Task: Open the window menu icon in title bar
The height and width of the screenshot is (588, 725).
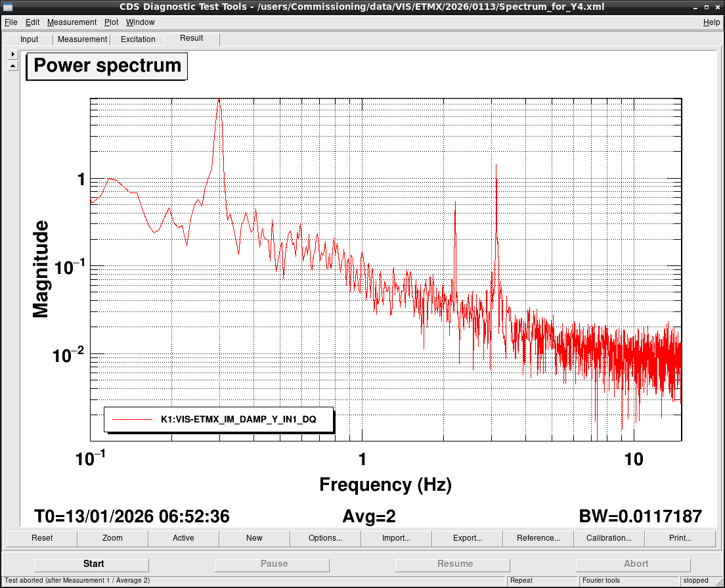Action: click(8, 7)
